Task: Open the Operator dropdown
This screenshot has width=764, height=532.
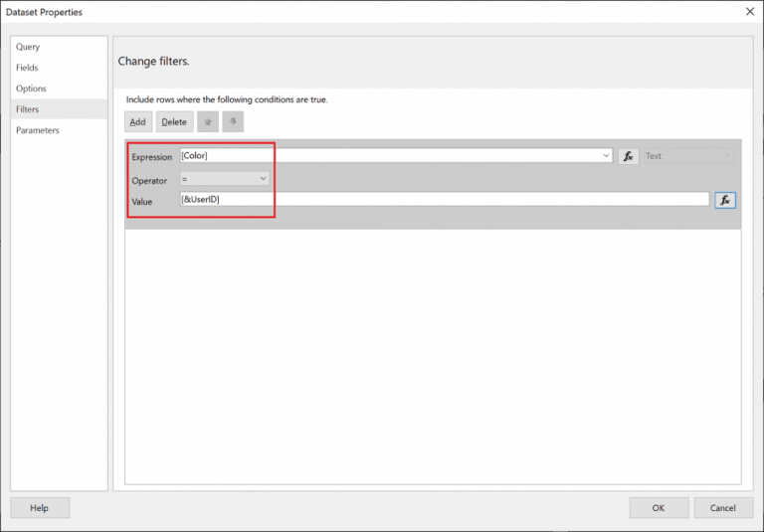Action: point(225,179)
